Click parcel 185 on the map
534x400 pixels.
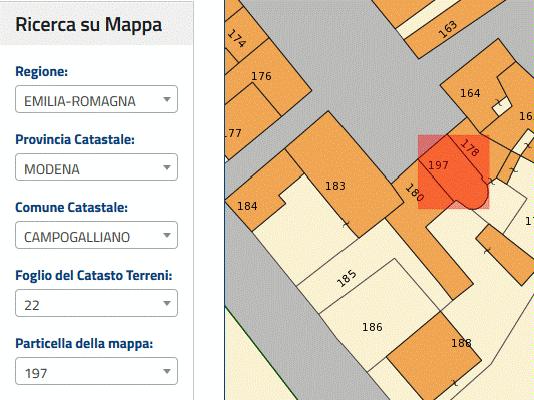pyautogui.click(x=347, y=278)
